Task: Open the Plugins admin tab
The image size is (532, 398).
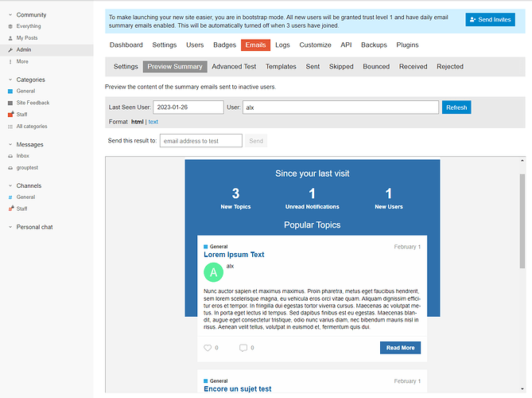Action: (x=407, y=45)
